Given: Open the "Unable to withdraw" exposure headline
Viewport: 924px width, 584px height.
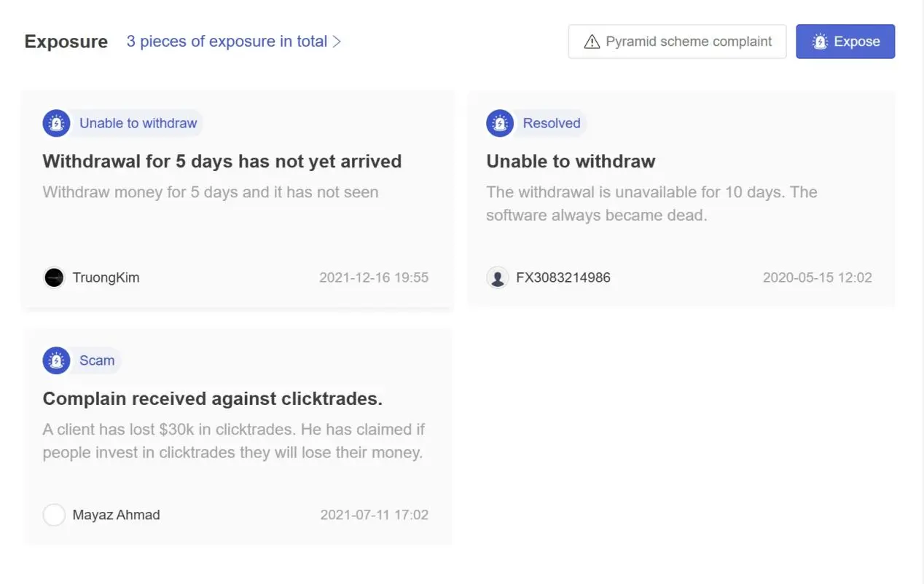Looking at the screenshot, I should coord(571,161).
